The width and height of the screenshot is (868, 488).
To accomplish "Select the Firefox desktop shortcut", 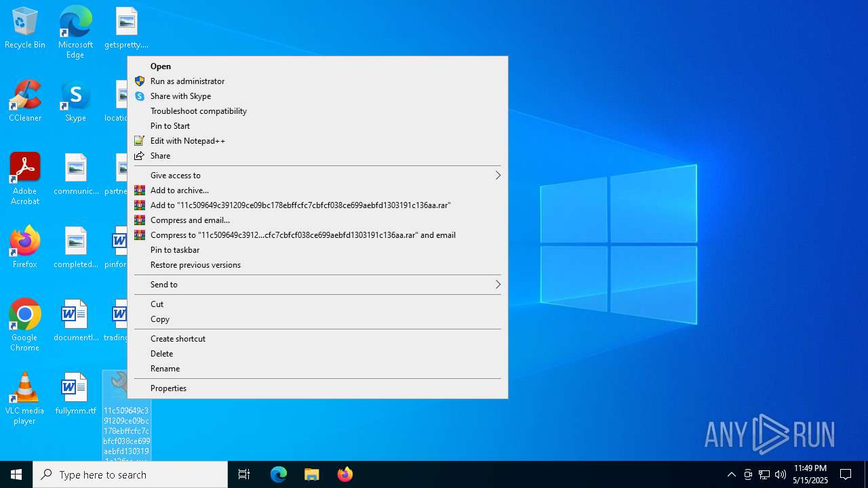I will pos(25,248).
